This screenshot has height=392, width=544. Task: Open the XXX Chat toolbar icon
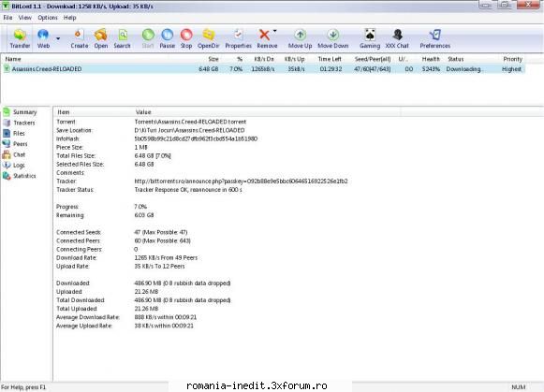[x=397, y=38]
